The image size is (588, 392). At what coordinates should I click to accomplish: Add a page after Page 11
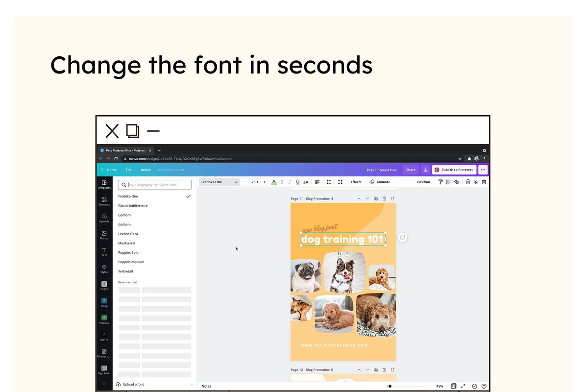pyautogui.click(x=392, y=198)
